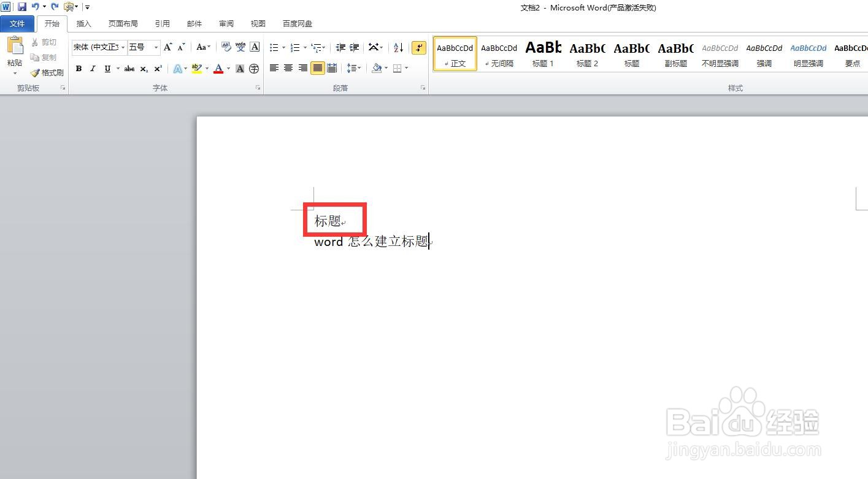Click the Character Shading icon
Image resolution: width=868 pixels, height=479 pixels.
point(240,69)
